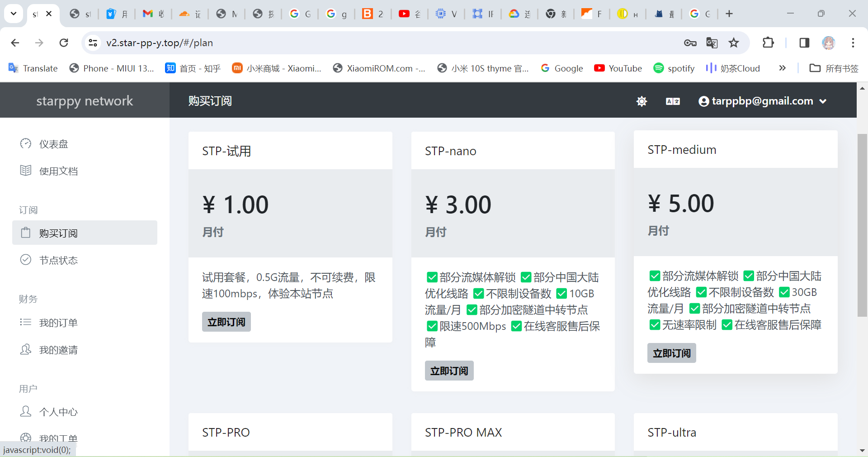Click the dashboard gauge icon
The height and width of the screenshot is (457, 868).
coord(26,143)
